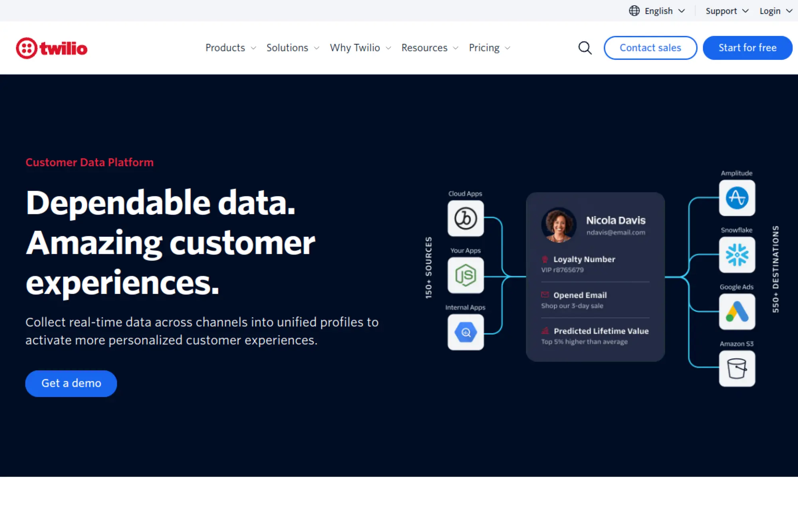Click the Start for free button
798x532 pixels.
coord(747,47)
